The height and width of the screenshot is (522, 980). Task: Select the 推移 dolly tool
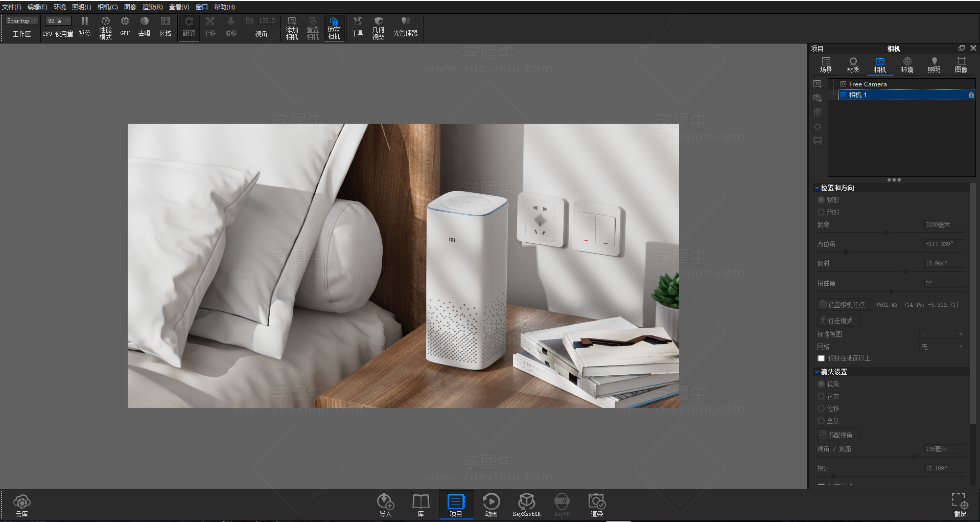(x=231, y=27)
